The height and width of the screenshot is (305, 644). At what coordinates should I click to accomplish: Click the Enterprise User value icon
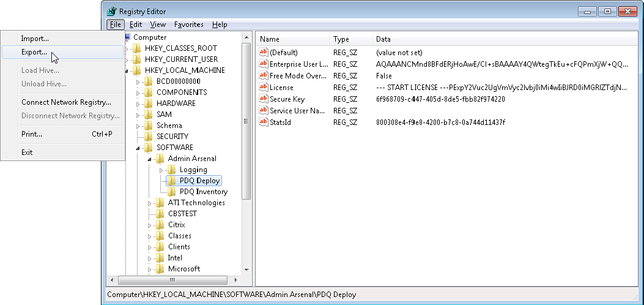tap(264, 64)
